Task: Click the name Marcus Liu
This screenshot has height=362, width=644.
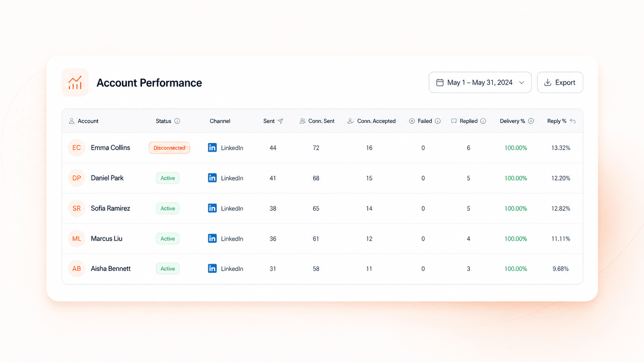Action: pos(107,239)
